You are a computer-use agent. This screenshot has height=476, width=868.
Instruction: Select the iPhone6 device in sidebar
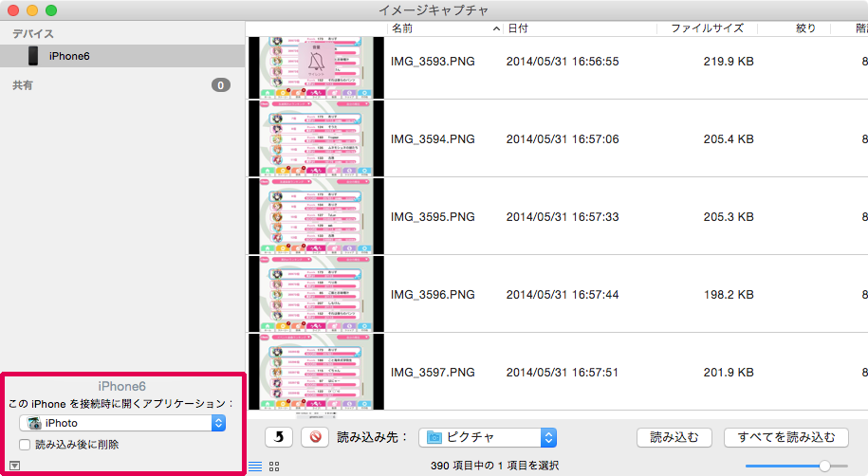(122, 56)
